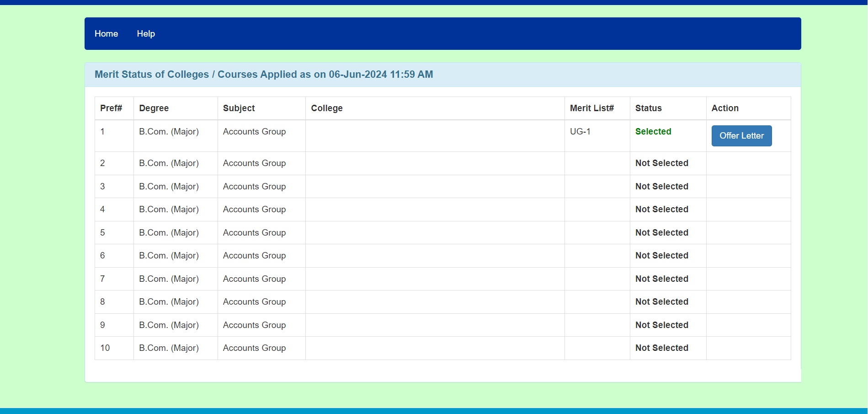Click the Merit List# column header
Viewport: 868px width, 414px height.
click(591, 108)
